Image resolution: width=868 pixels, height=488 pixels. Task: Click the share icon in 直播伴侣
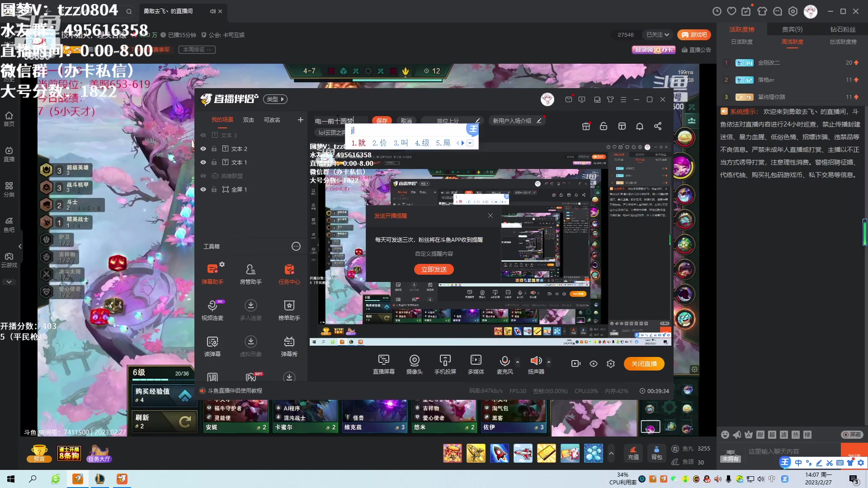pyautogui.click(x=658, y=126)
